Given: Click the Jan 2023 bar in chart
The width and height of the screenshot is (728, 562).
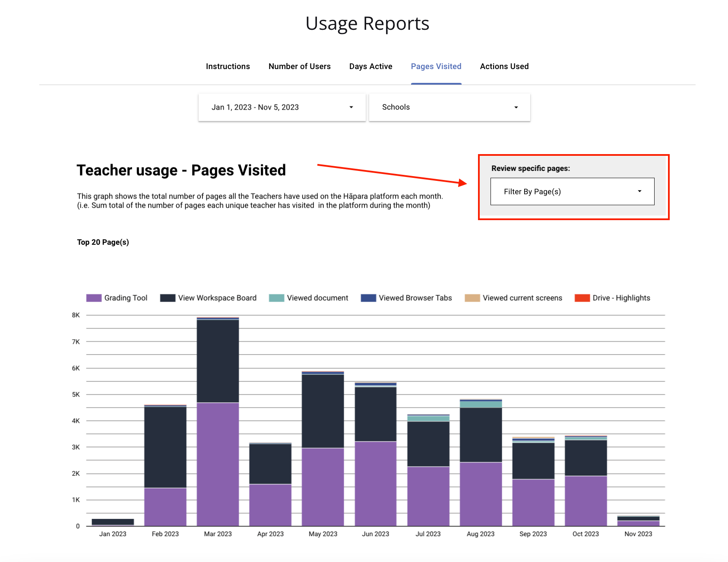Looking at the screenshot, I should [x=113, y=522].
